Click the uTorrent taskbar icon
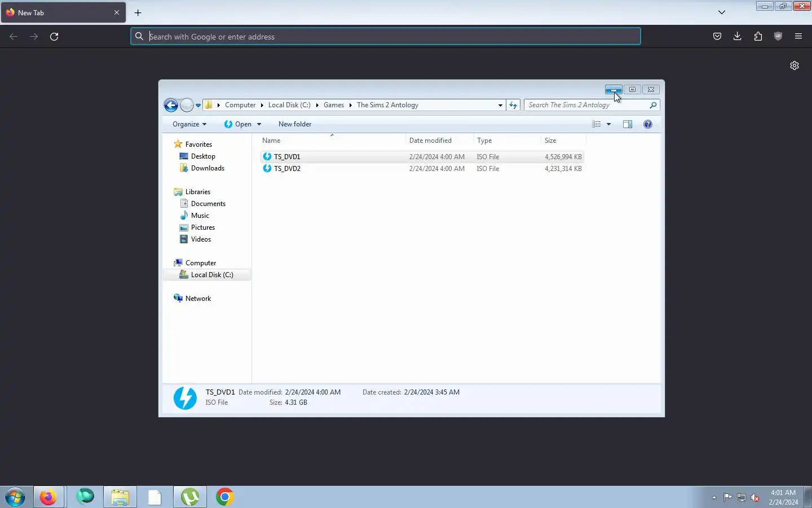Screen dimensions: 812x508 tap(190, 497)
